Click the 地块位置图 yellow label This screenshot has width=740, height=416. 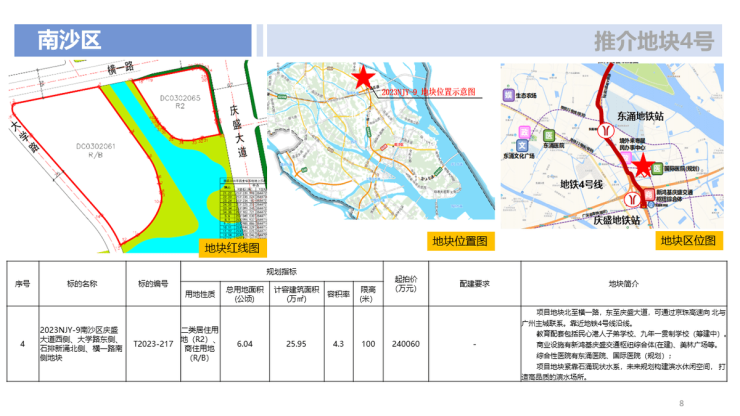pyautogui.click(x=459, y=241)
